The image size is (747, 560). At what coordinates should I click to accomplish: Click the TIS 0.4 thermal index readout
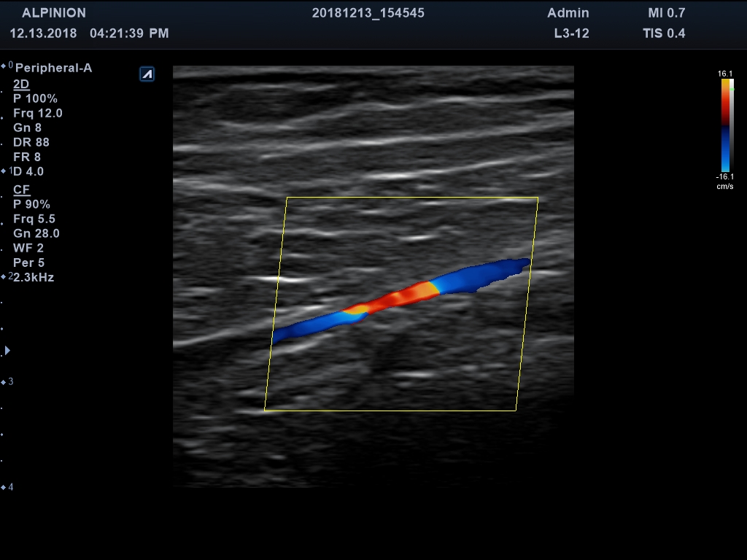click(x=663, y=34)
